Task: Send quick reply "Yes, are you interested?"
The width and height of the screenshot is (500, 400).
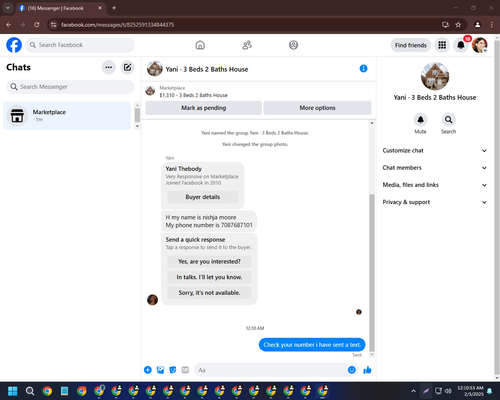Action: (x=209, y=262)
